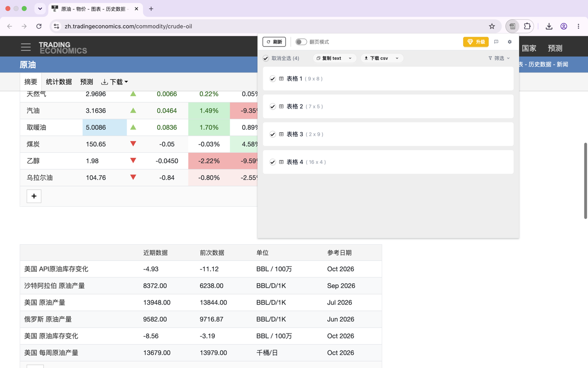Viewport: 588px width, 368px height.
Task: Close the 原油 browser tab
Action: pos(136,9)
